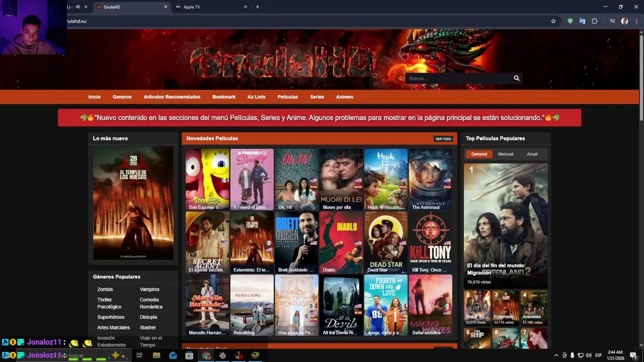Open the Distopía genre link
The image size is (644, 362).
(148, 317)
